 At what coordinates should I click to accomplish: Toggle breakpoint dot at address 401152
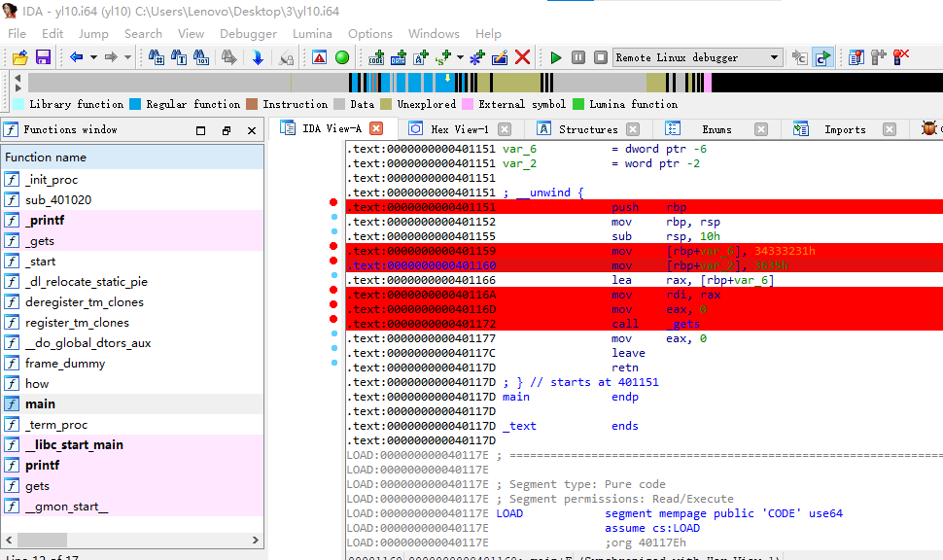tap(334, 217)
